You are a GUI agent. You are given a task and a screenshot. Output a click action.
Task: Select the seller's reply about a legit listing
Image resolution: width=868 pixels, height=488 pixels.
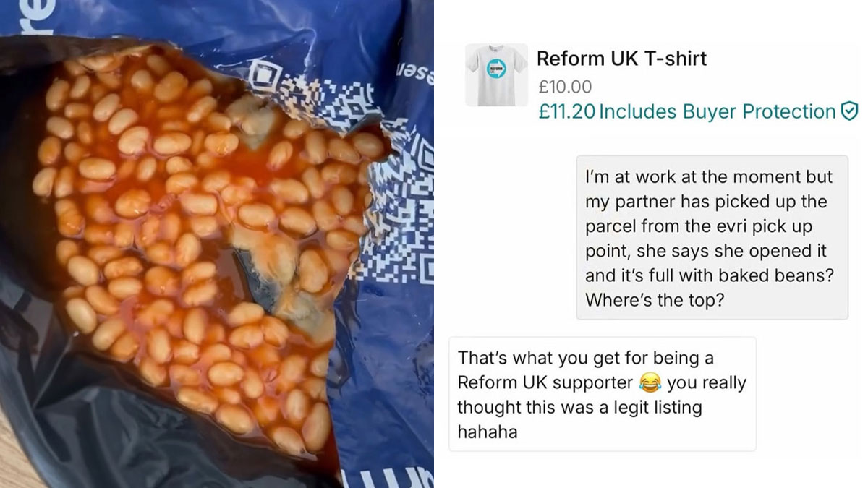(x=603, y=394)
